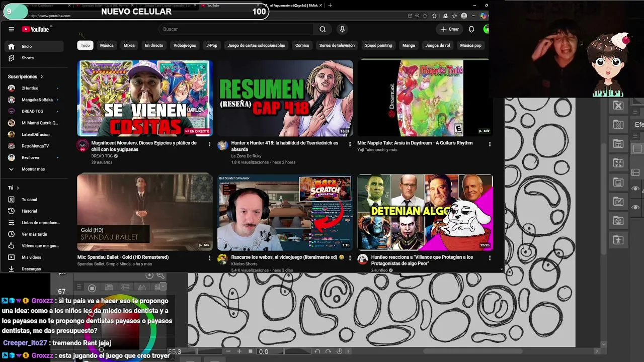Open a new browser tab
644x362 pixels.
[330, 5]
